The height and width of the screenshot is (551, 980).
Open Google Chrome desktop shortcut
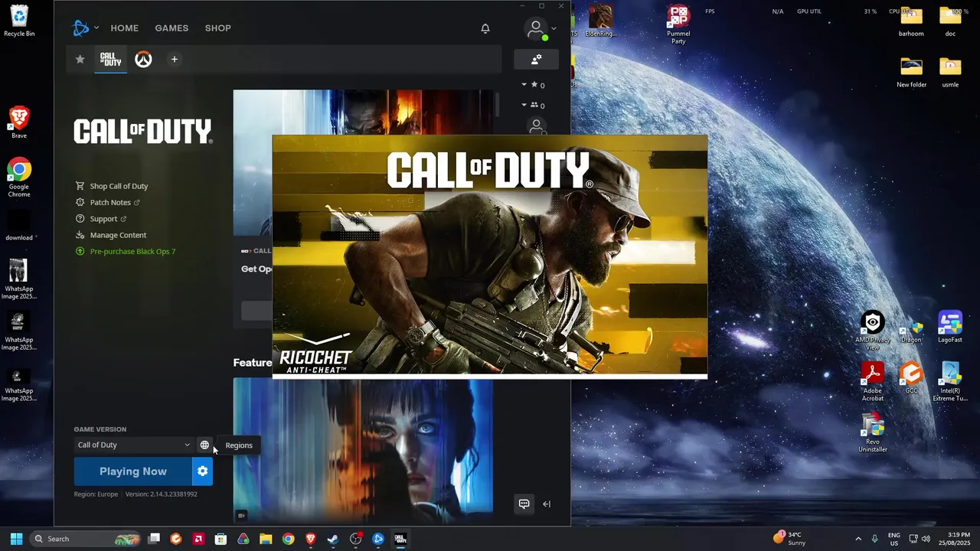point(19,178)
